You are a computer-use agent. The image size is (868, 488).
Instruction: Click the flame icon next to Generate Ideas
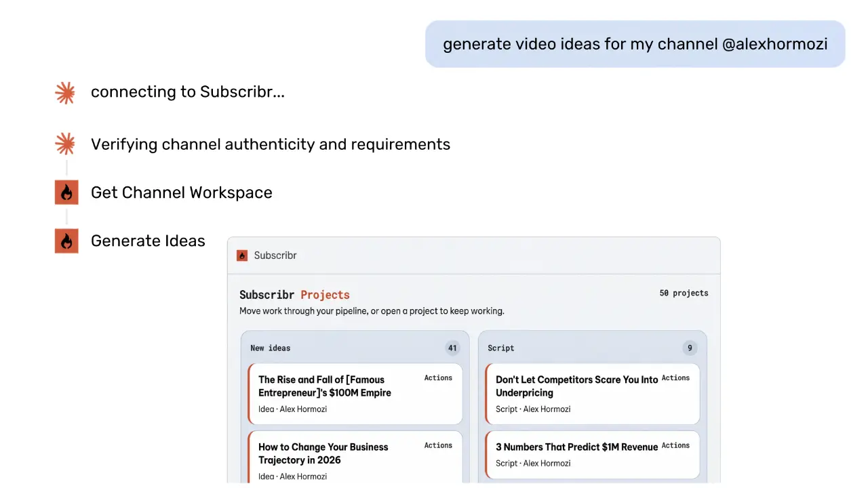(x=66, y=241)
